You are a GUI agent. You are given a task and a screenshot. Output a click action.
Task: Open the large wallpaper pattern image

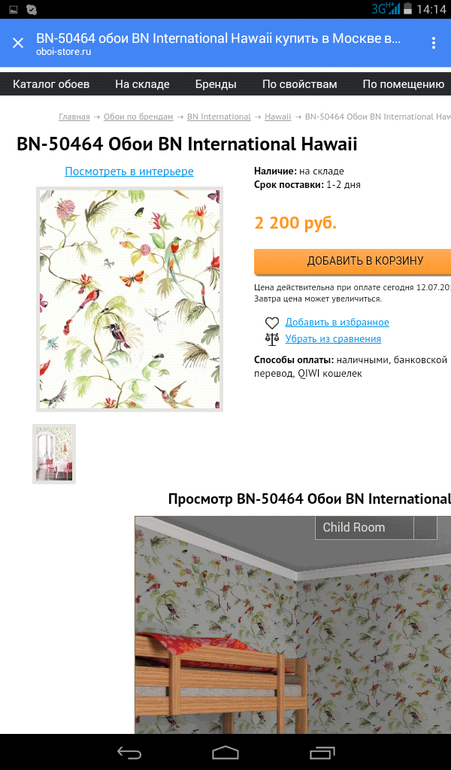130,299
